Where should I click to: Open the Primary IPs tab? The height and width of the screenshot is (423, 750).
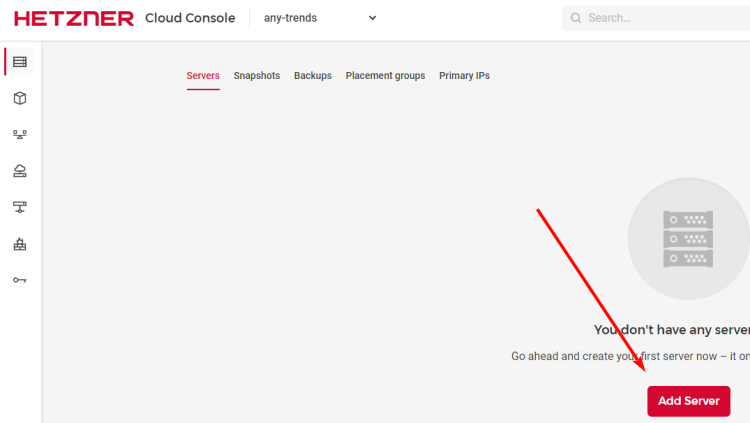464,76
